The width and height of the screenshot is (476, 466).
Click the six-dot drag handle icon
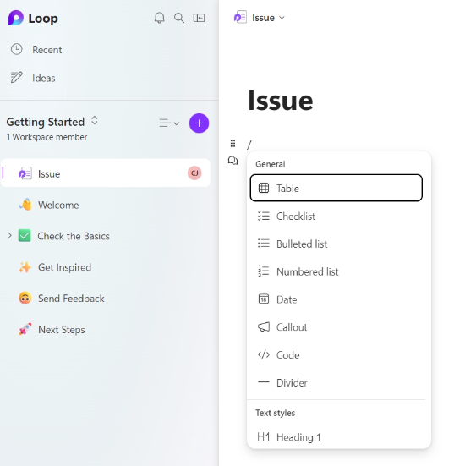[233, 143]
